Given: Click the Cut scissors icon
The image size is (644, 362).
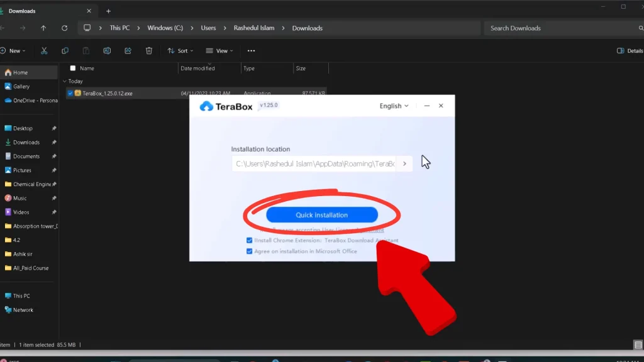Looking at the screenshot, I should coord(44,51).
